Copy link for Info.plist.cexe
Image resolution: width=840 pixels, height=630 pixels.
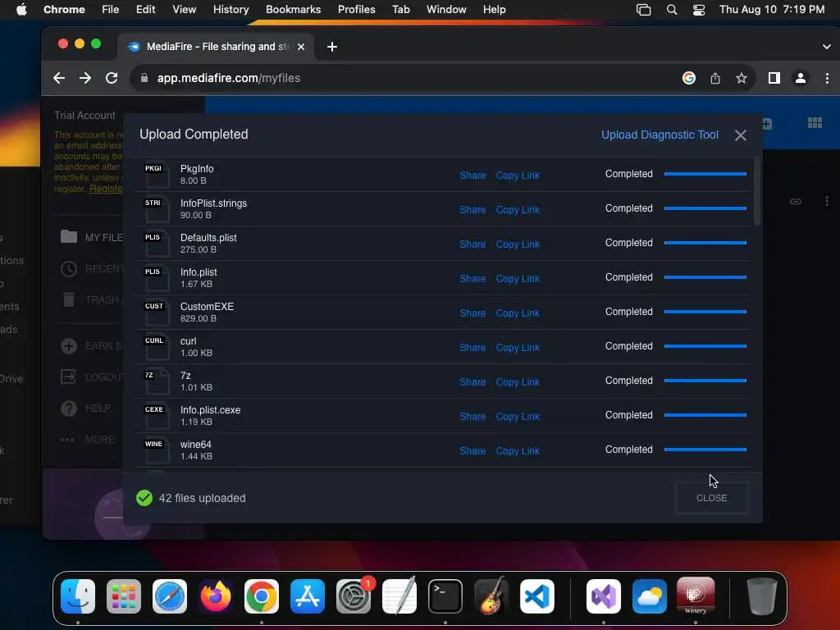pyautogui.click(x=518, y=417)
